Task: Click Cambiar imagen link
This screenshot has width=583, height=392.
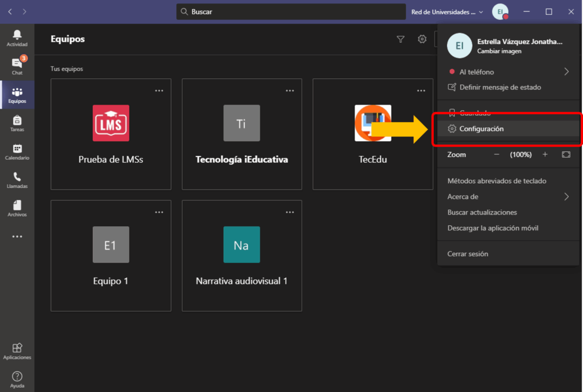Action: click(499, 51)
